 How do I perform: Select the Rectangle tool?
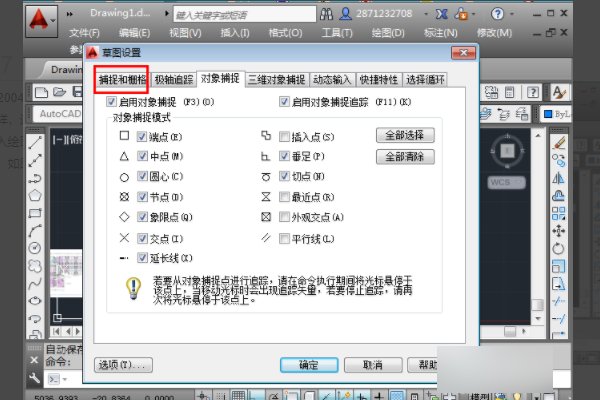(x=35, y=213)
